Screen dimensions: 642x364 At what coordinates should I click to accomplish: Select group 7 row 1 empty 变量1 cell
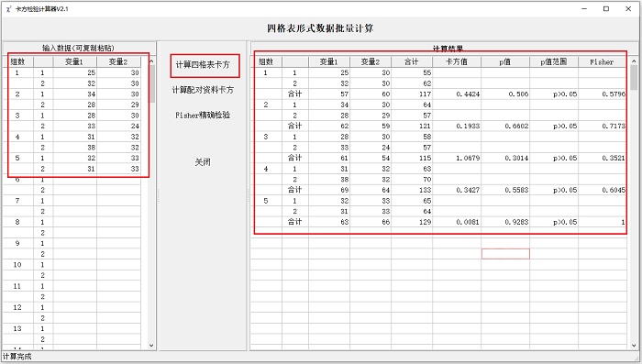pyautogui.click(x=75, y=201)
